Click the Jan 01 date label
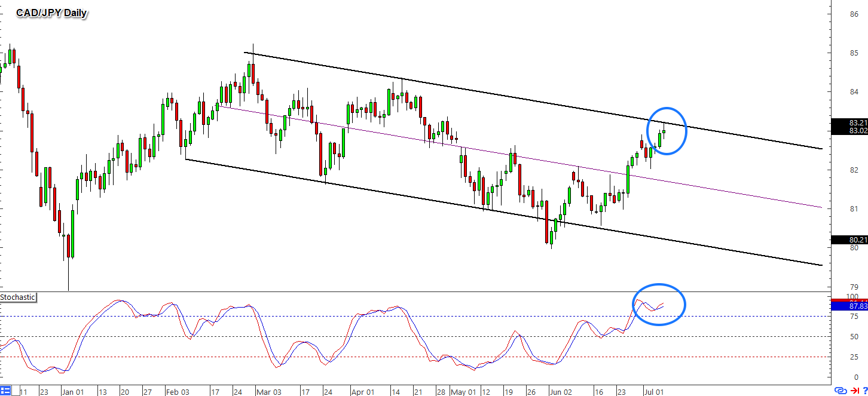The width and height of the screenshot is (868, 396). (x=74, y=392)
